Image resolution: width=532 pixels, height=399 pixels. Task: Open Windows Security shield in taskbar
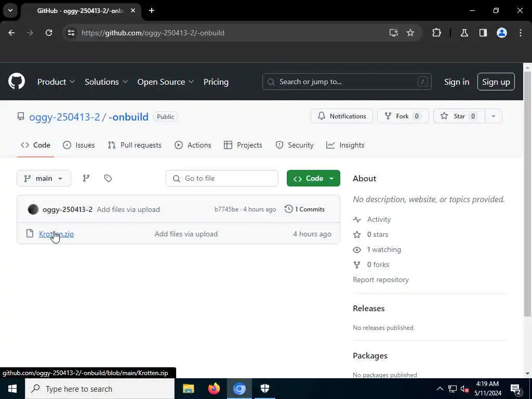(264, 389)
